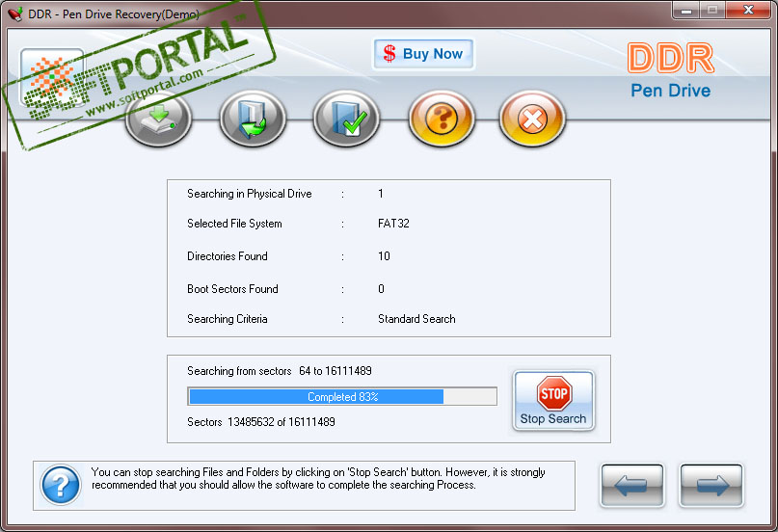The image size is (778, 532).
Task: Click the app icon in the title bar
Action: [x=14, y=13]
